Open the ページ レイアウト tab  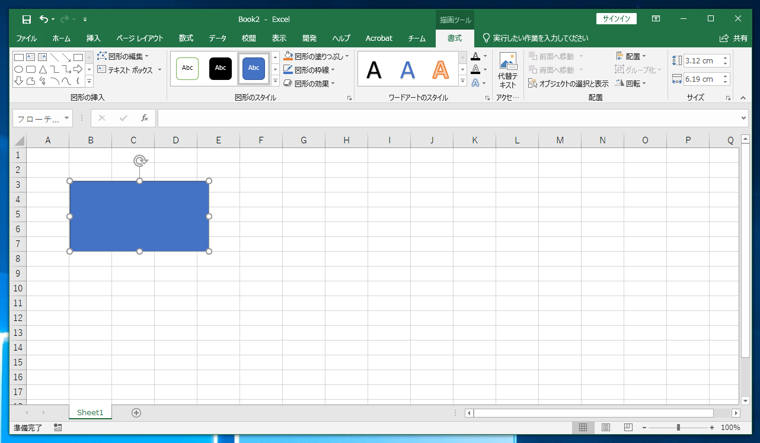[x=140, y=38]
